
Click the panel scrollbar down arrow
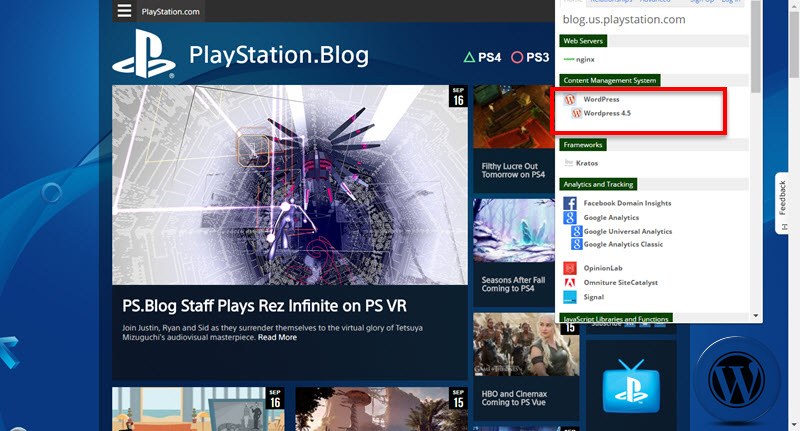tap(756, 316)
